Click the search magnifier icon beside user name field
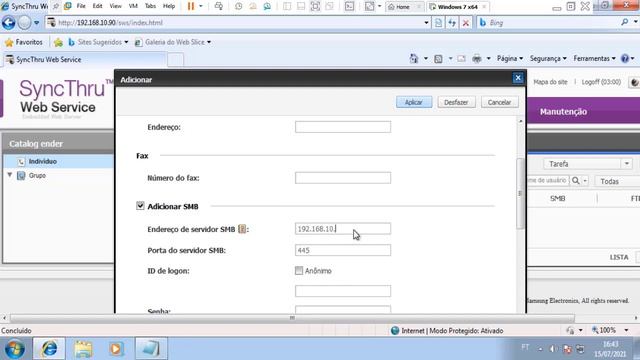The image size is (640, 360). pyautogui.click(x=576, y=180)
